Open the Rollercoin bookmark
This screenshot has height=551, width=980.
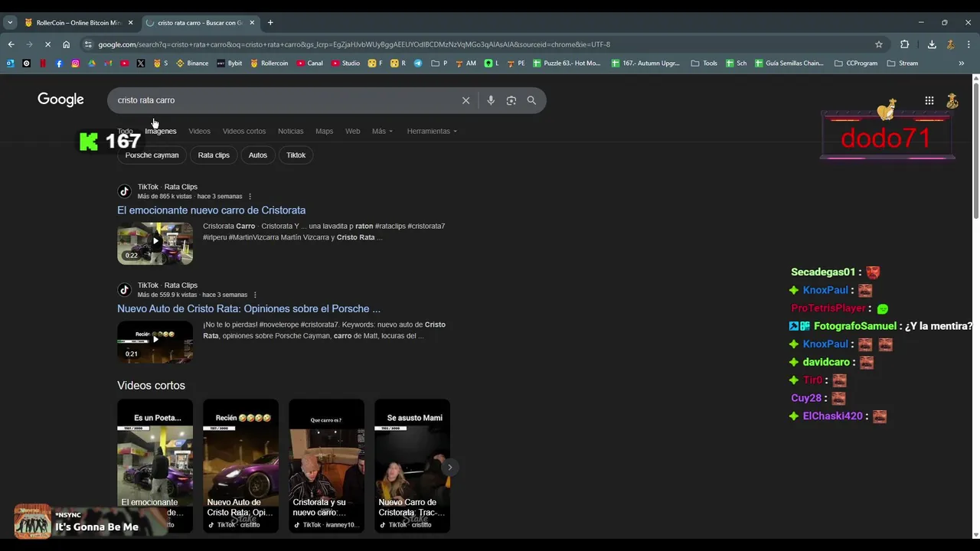coord(269,64)
